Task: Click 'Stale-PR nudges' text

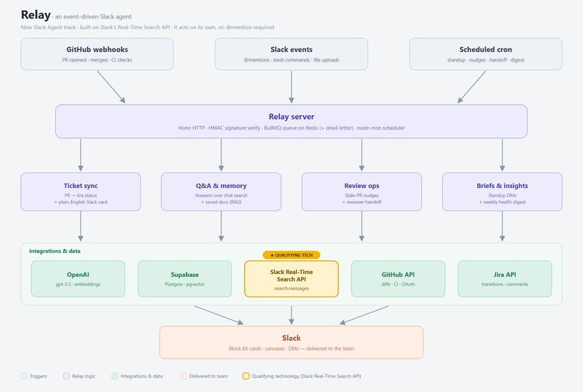Action: (362, 195)
